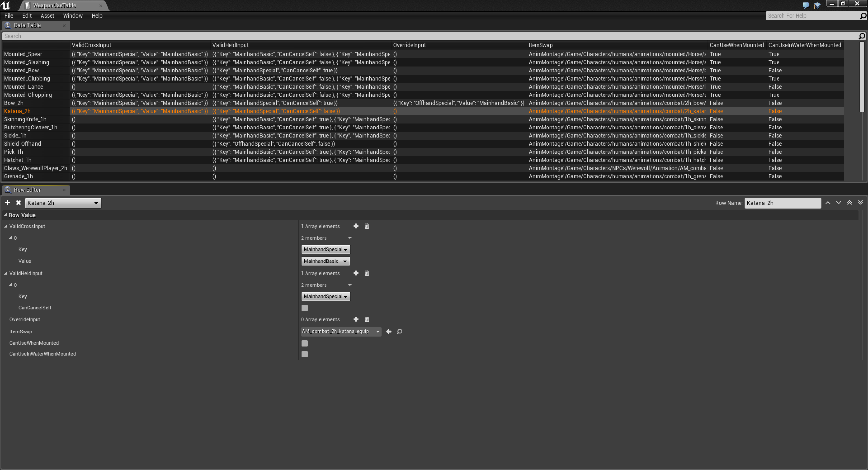Toggle the CanUseInWaterWhenMounted checkbox
Viewport: 868px width, 470px height.
tap(305, 354)
